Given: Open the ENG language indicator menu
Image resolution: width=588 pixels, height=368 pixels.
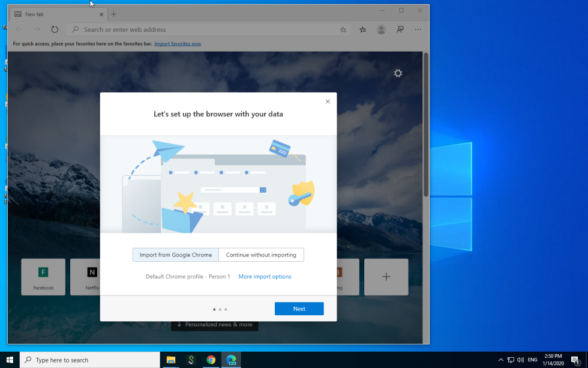Looking at the screenshot, I should pyautogui.click(x=533, y=360).
